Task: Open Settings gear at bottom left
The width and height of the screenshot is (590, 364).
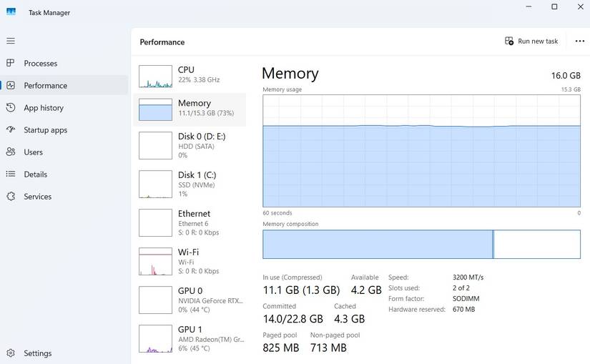Action: pos(11,353)
